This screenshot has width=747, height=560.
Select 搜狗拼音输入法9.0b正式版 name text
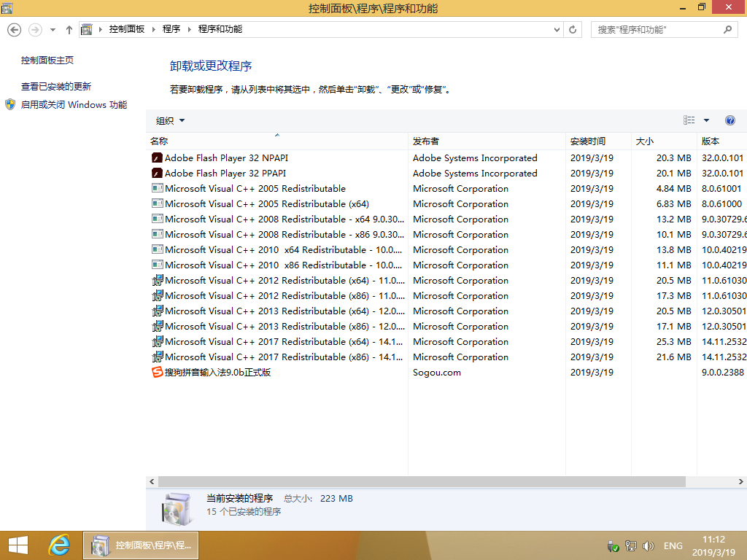point(217,373)
